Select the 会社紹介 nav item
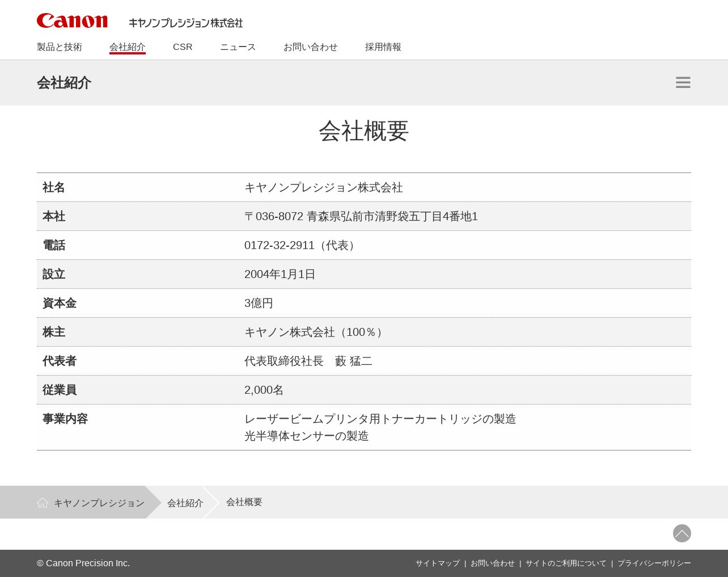728x577 pixels. pyautogui.click(x=128, y=47)
